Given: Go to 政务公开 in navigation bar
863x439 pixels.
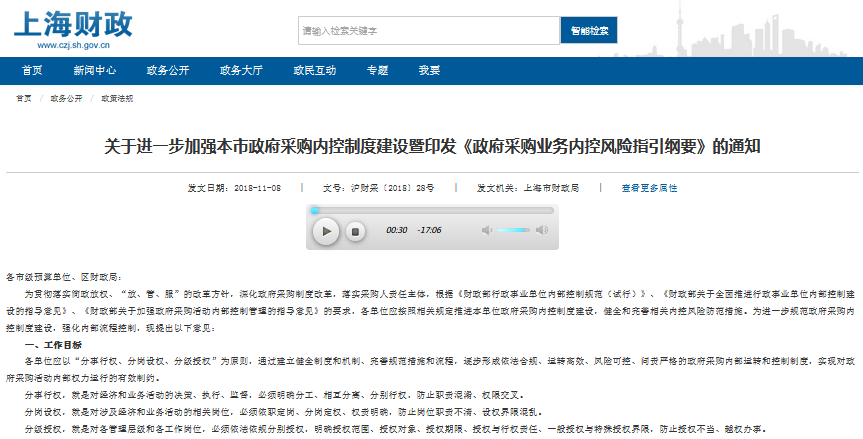Looking at the screenshot, I should click(x=167, y=70).
